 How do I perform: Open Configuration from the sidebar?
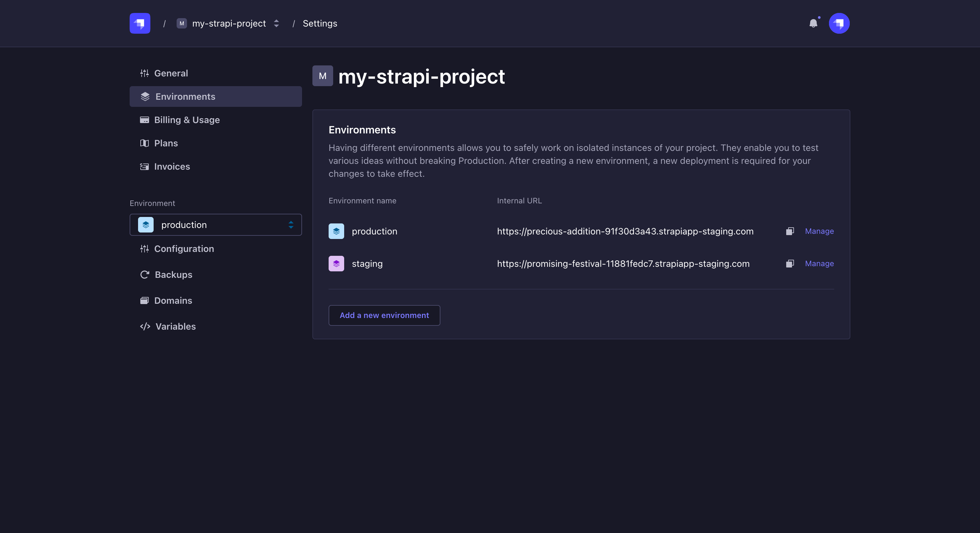pos(184,249)
